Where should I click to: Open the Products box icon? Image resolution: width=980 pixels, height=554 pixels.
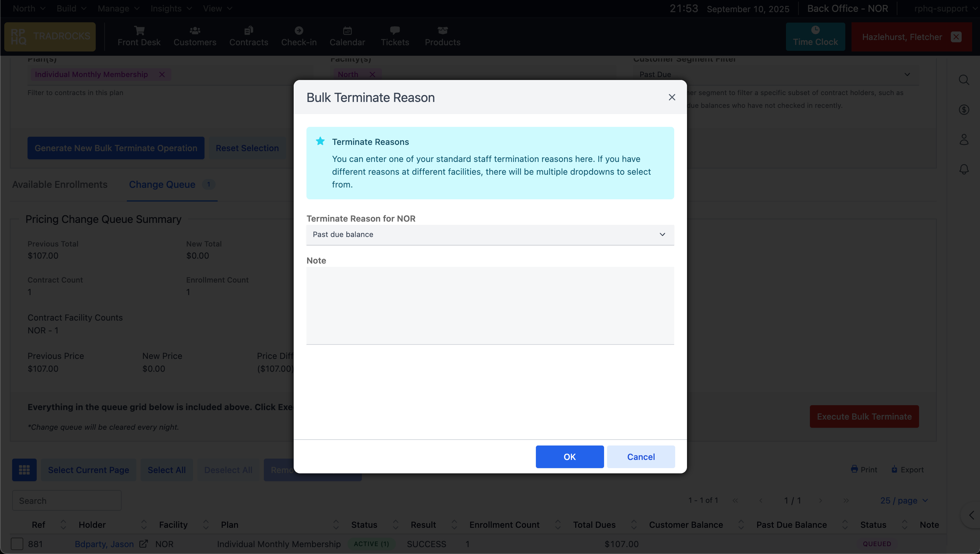click(442, 30)
